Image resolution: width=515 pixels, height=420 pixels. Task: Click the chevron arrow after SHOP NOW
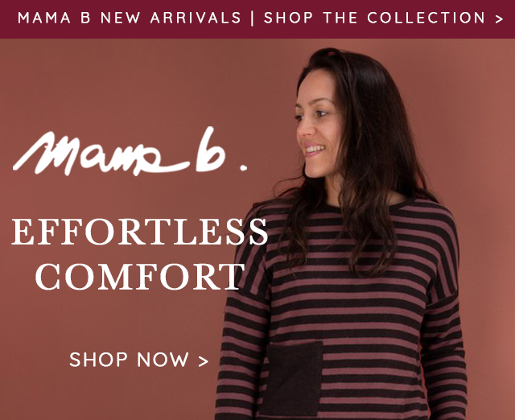(x=204, y=361)
